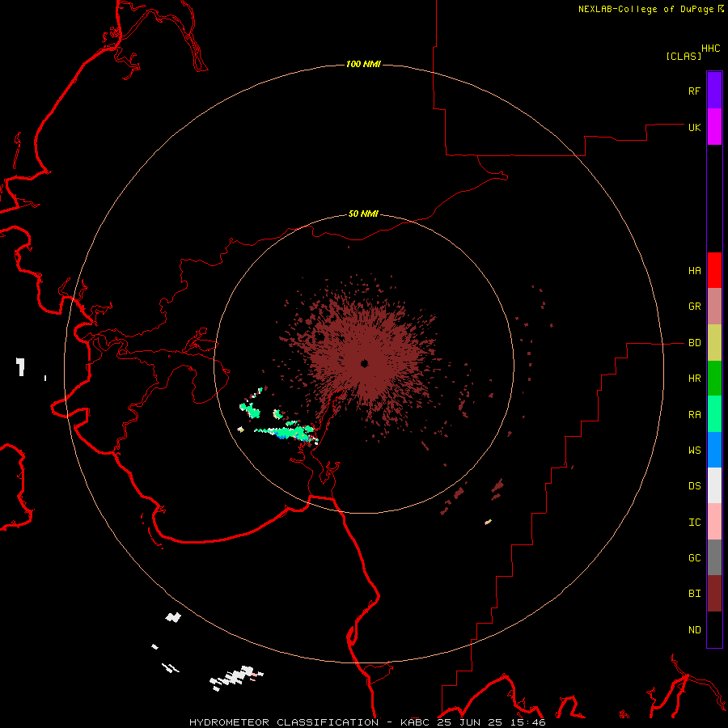This screenshot has height=728, width=728.
Task: Click the HHC product label
Action: (711, 49)
